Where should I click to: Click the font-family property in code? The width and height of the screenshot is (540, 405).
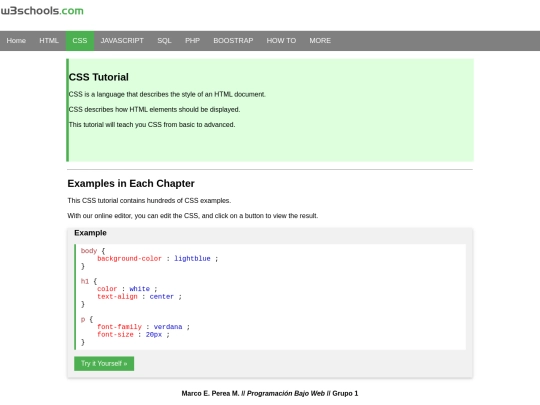pos(119,326)
